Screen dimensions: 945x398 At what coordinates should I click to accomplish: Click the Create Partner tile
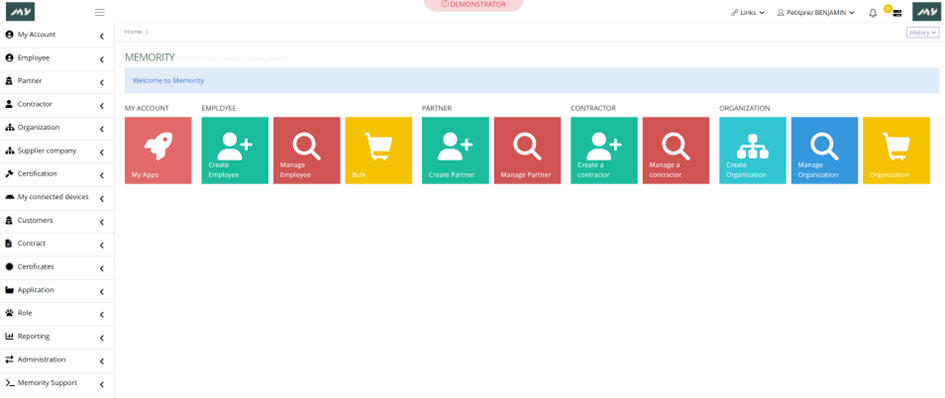point(455,150)
